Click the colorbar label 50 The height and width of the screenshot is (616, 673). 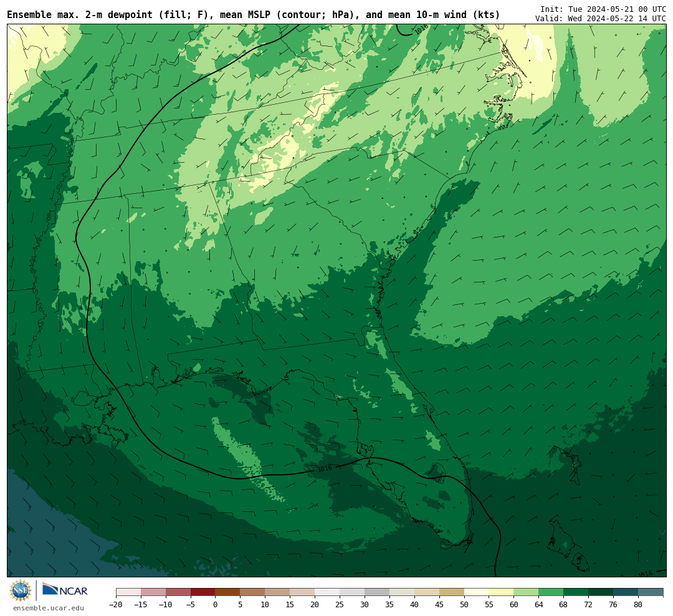tap(464, 605)
